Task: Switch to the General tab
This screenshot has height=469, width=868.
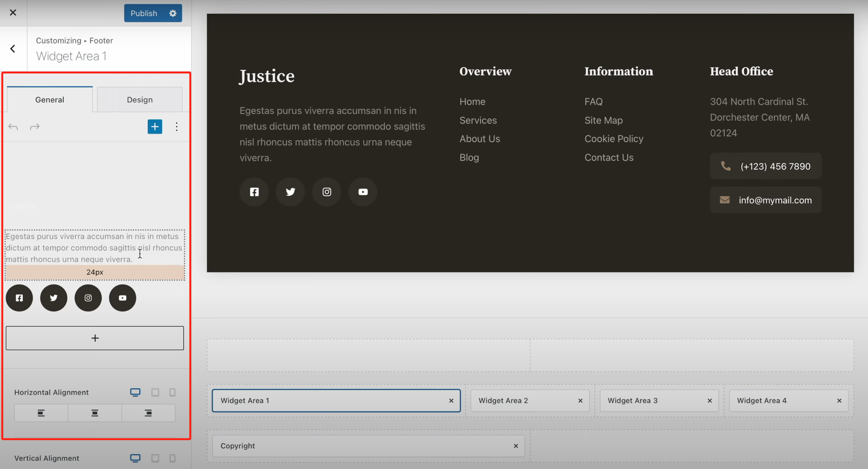Action: click(x=49, y=99)
